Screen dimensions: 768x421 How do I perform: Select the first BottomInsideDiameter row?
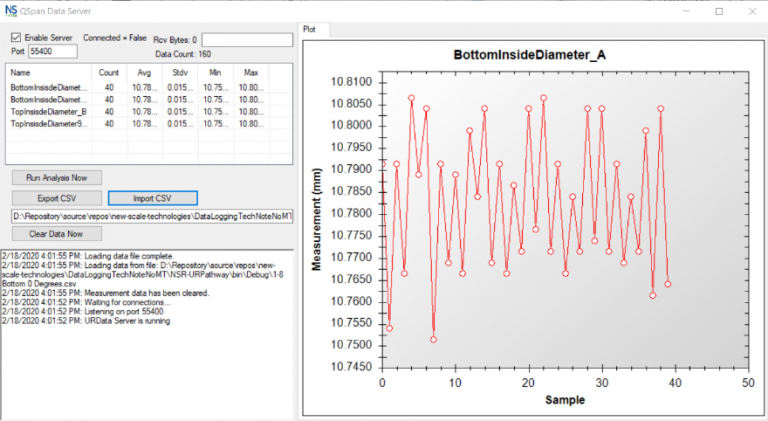pos(49,88)
